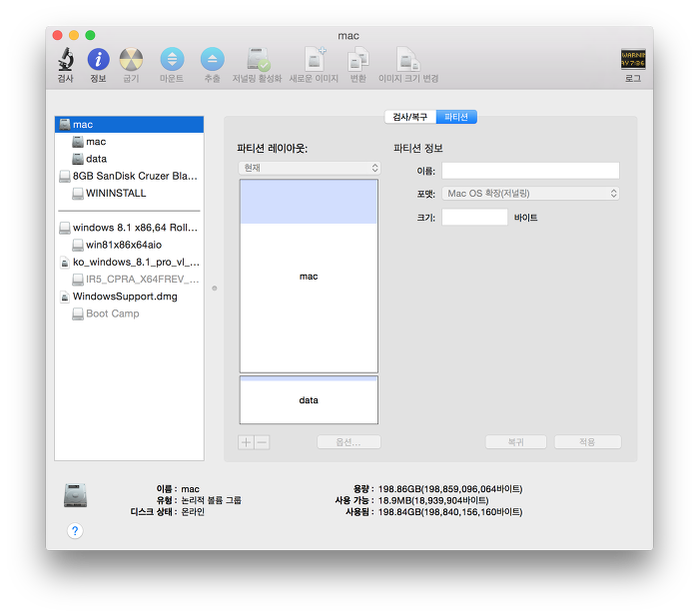Viewport: 699px width, 616px height.
Task: Click the sidebar splitter handle dot
Action: click(215, 289)
